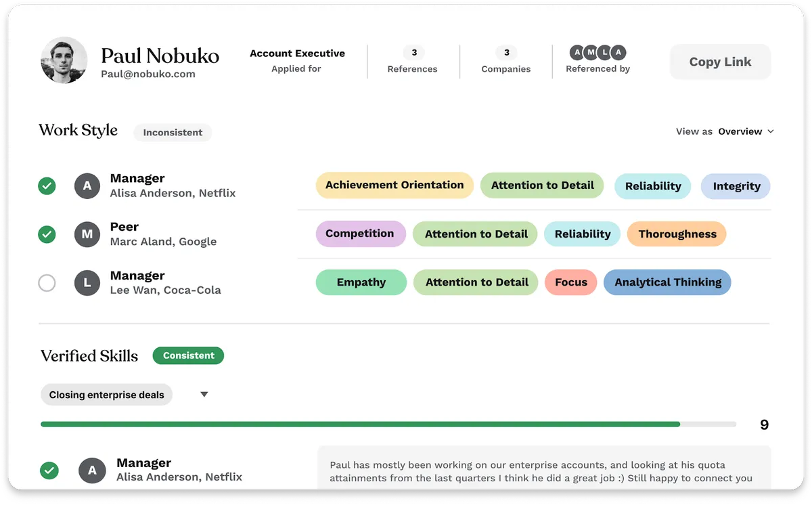
Task: Click the M avatar beside Peer Marc Aland
Action: coord(87,234)
